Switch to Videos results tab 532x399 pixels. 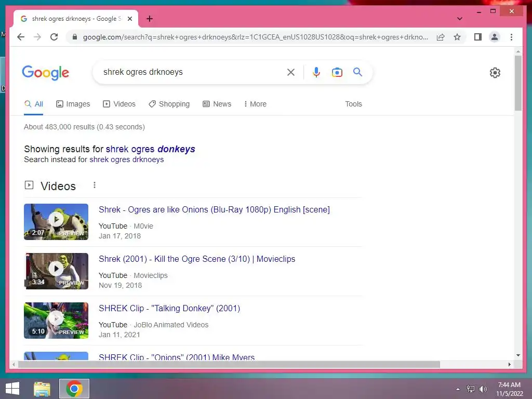pos(119,104)
